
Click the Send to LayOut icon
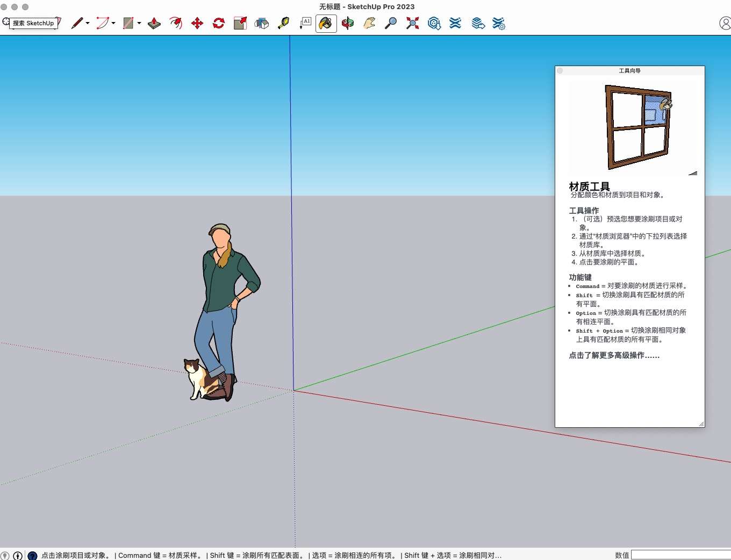478,23
